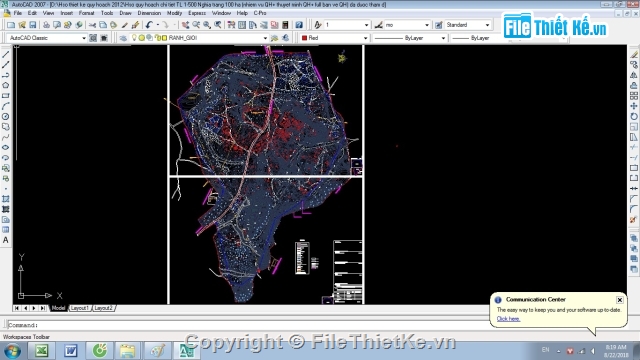Screen dimensions: 640x360
Task: Open Windows Start button
Action: coord(12,351)
